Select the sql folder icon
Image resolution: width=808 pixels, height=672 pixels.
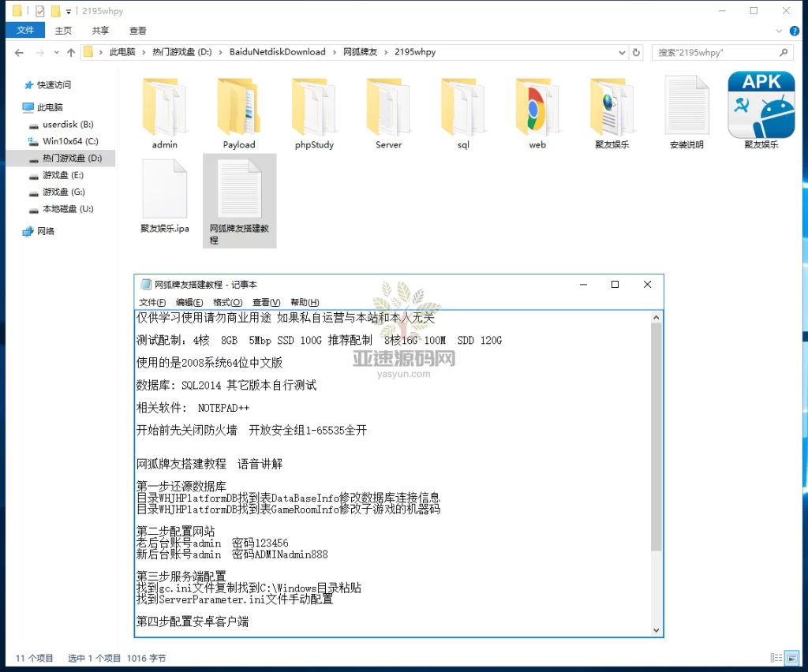click(x=463, y=109)
